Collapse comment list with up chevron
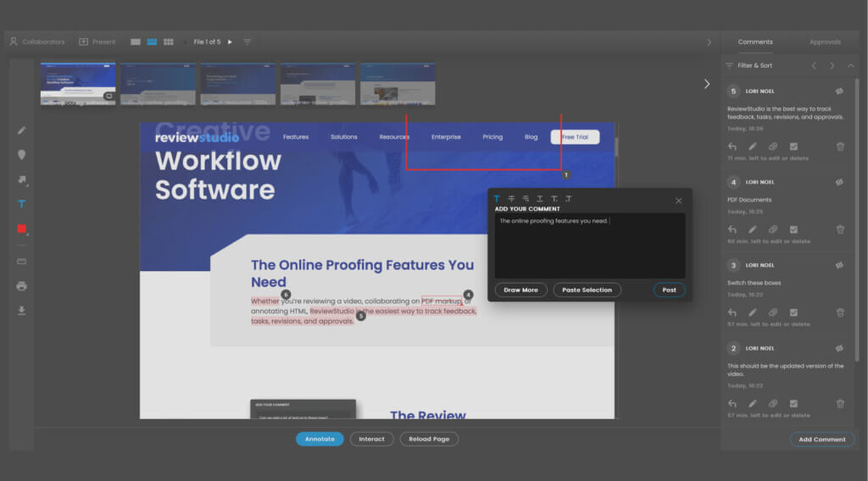Image resolution: width=868 pixels, height=481 pixels. [851, 66]
